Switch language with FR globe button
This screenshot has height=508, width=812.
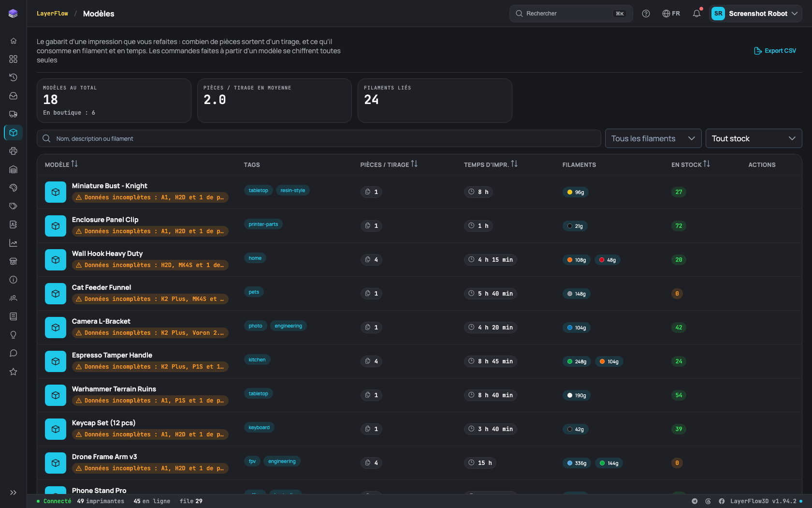[671, 14]
